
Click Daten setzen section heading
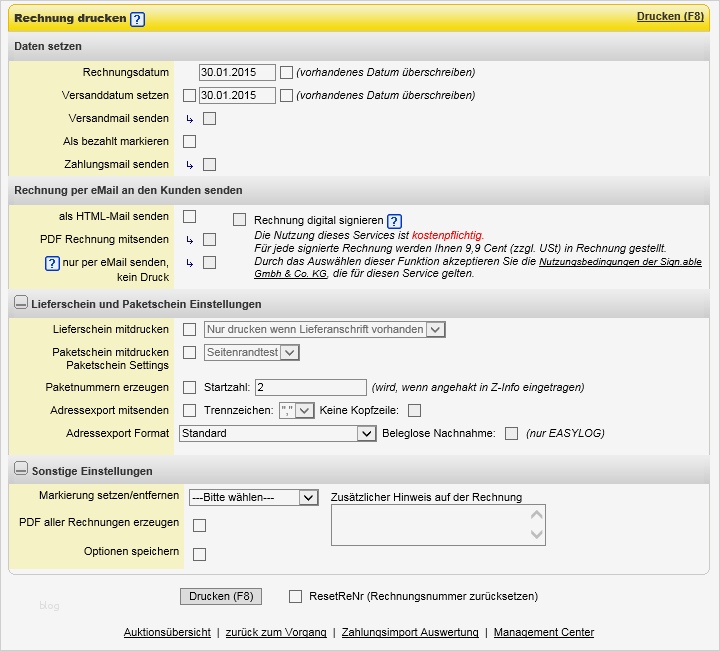click(x=48, y=46)
